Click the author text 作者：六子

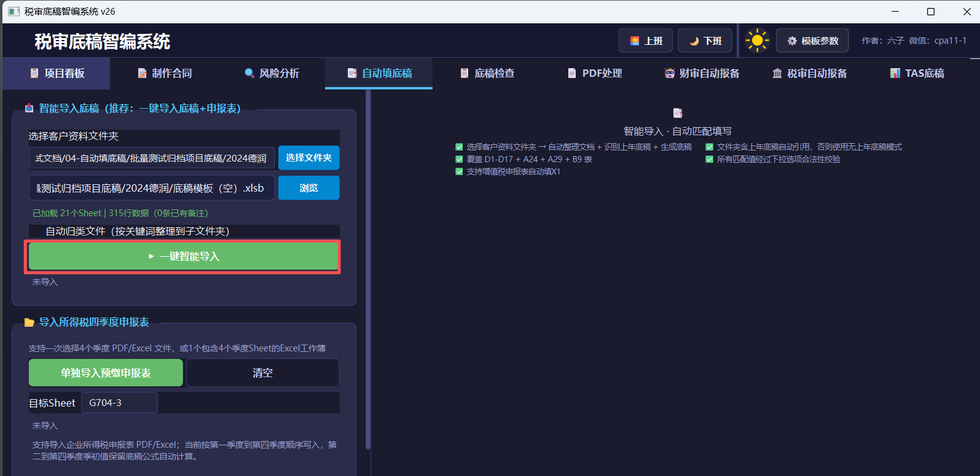882,41
